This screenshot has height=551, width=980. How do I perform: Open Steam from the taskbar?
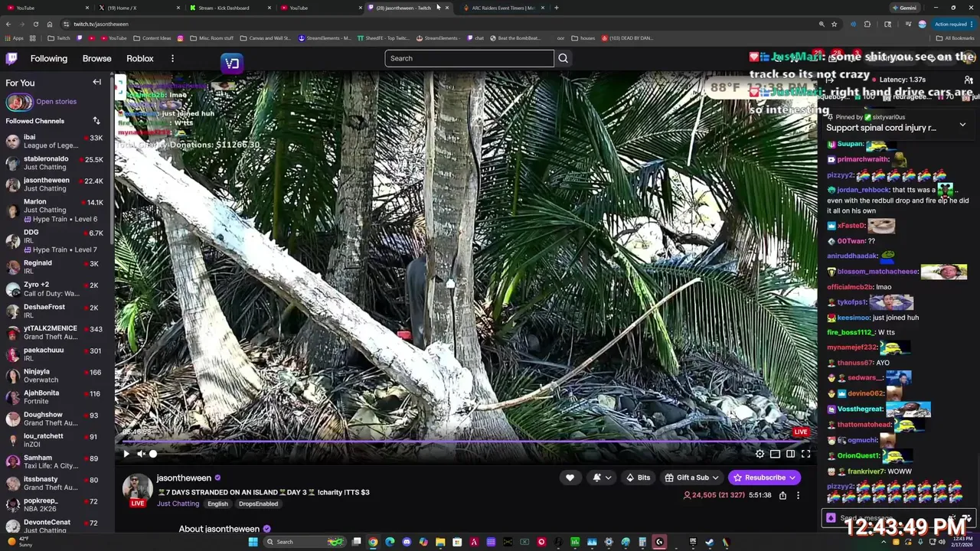[709, 542]
